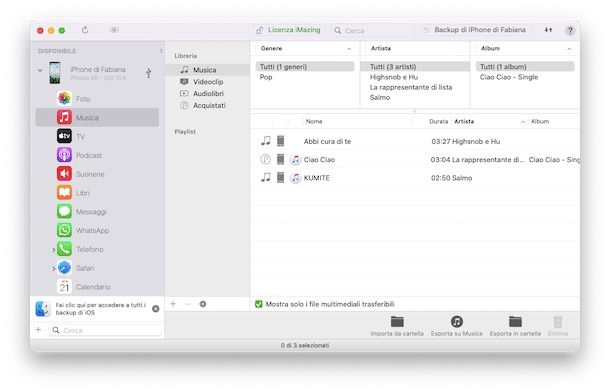Image resolution: width=610 pixels, height=392 pixels.
Task: Click the USB connection icon
Action: click(149, 73)
